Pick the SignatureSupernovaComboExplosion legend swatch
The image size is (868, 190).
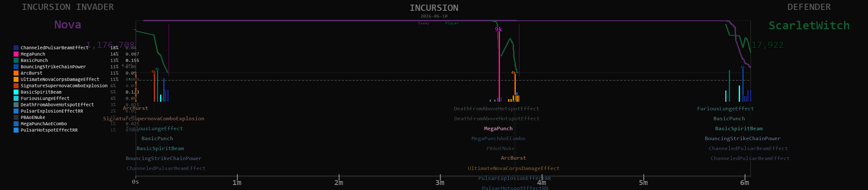[x=16, y=85]
